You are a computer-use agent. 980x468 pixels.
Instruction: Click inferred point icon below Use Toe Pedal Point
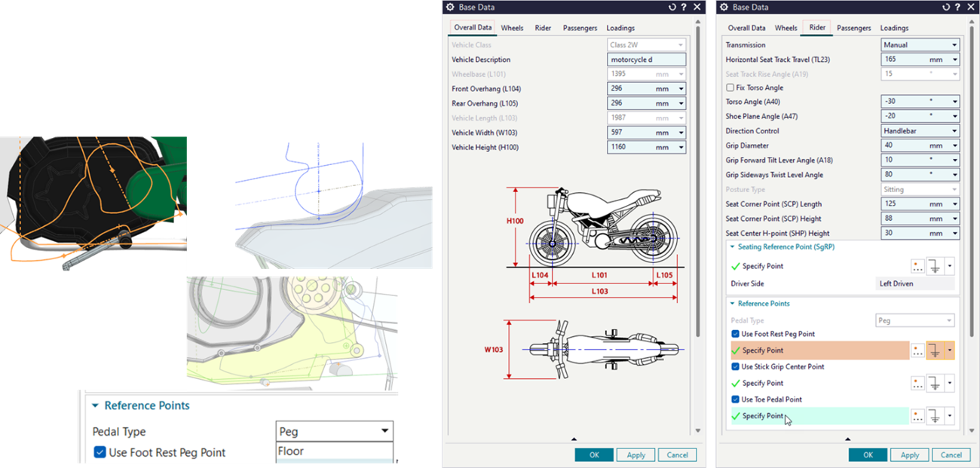tap(935, 416)
